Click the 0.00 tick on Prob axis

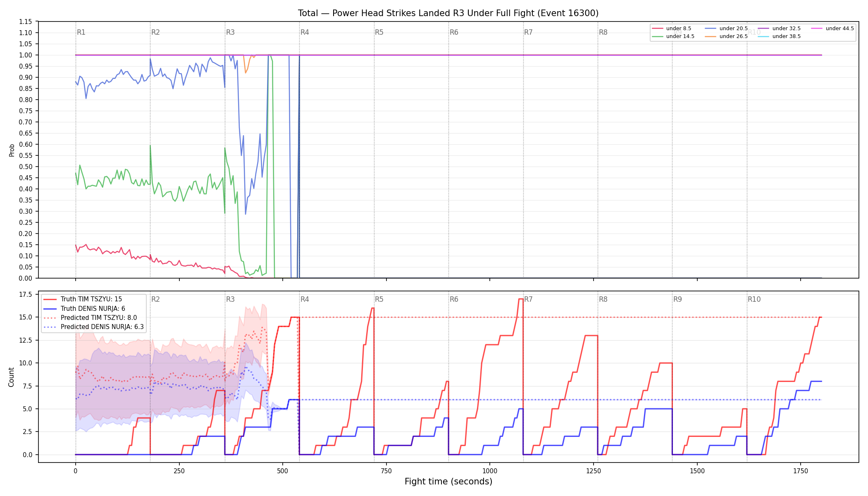click(x=26, y=278)
